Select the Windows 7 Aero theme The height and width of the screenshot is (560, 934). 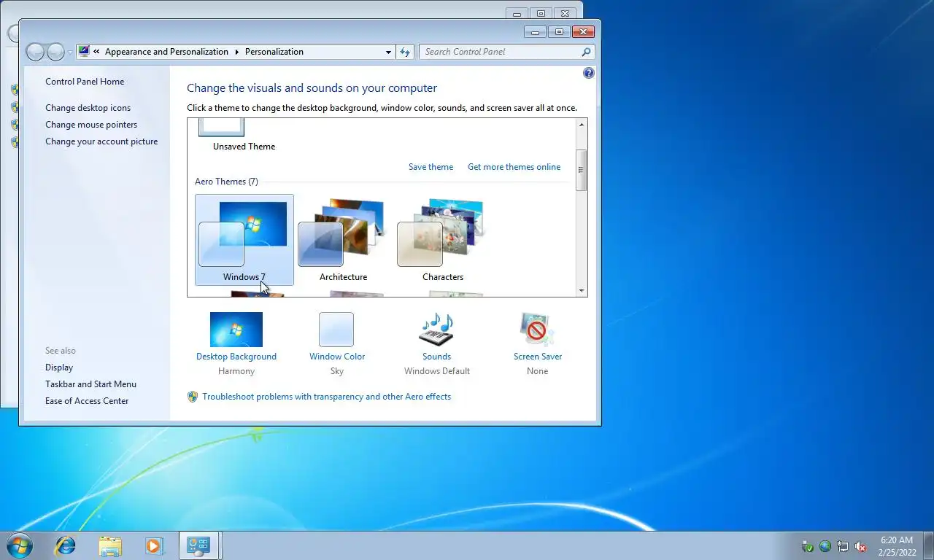point(244,240)
